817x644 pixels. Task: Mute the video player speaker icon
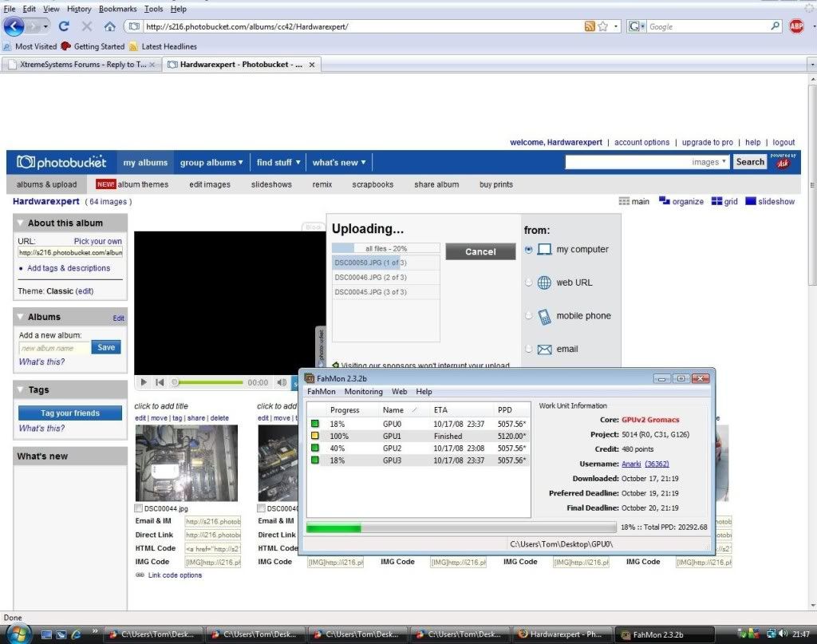tap(282, 382)
